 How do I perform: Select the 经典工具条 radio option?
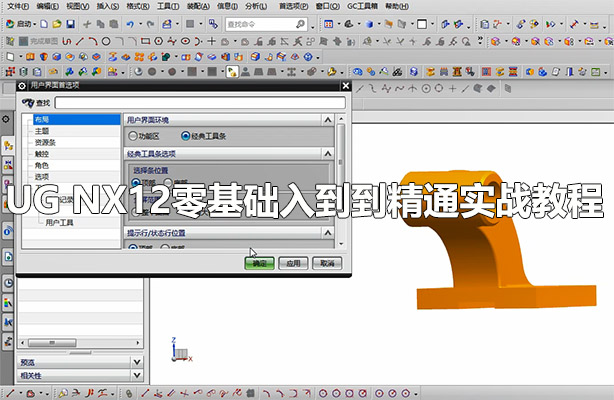pyautogui.click(x=186, y=136)
